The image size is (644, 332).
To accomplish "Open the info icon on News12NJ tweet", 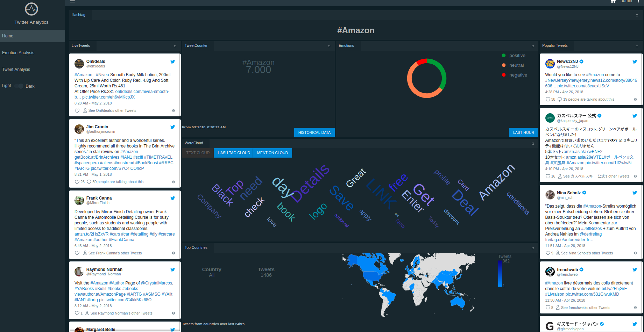I will (x=635, y=100).
